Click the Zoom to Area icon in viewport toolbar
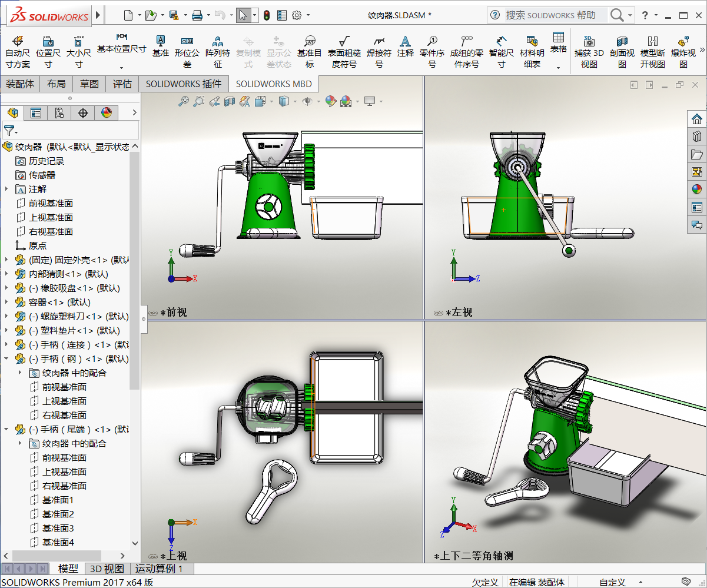The width and height of the screenshot is (707, 588). click(199, 101)
